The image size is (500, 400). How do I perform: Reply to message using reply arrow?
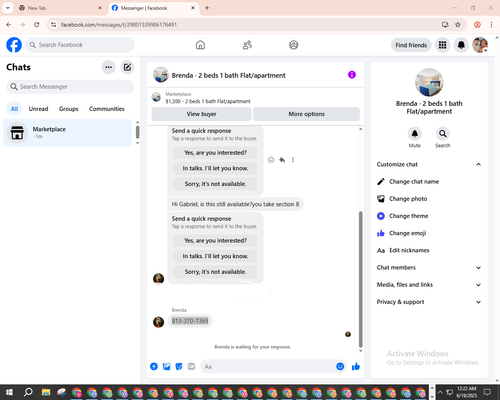(x=282, y=160)
